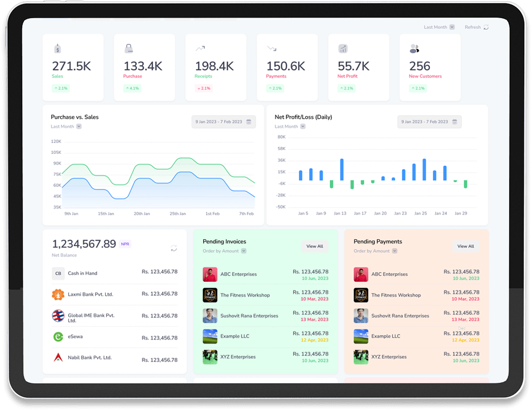
Task: Click the Sales money bag icon
Action: point(57,49)
